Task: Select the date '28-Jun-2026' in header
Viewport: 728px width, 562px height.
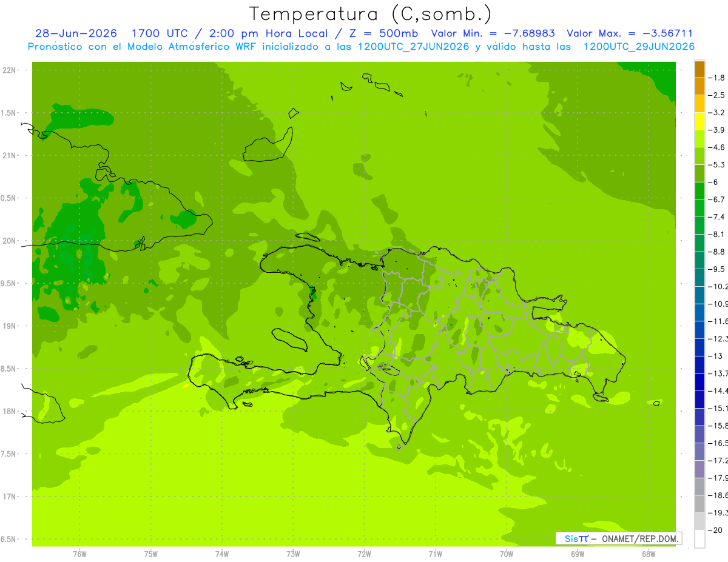Action: [x=76, y=33]
